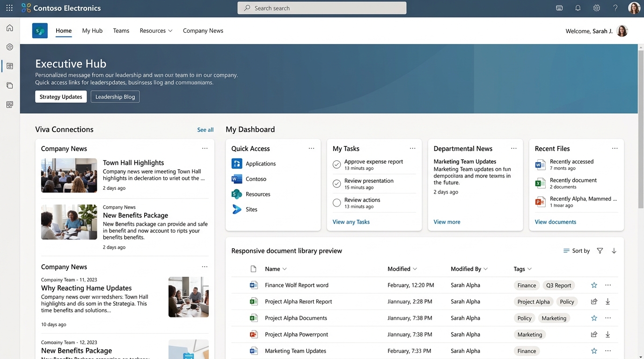Uncheck the Approve expense report task
Screen dimensions: 644x359
click(x=337, y=165)
